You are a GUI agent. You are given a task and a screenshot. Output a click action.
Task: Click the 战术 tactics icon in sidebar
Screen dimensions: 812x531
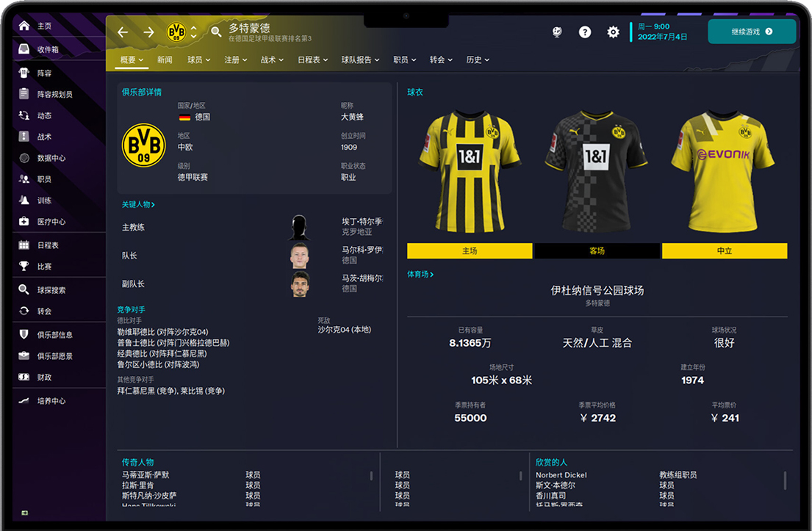24,137
